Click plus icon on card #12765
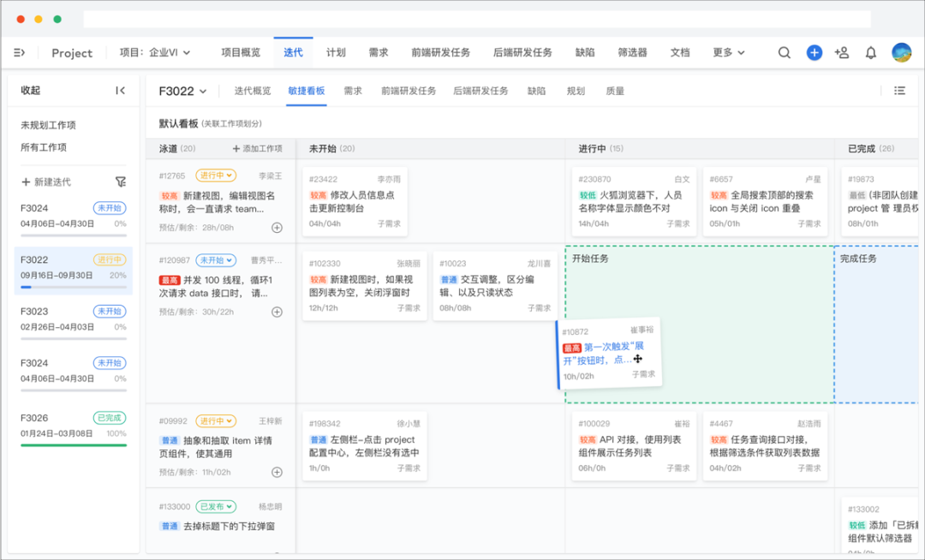 tap(277, 228)
